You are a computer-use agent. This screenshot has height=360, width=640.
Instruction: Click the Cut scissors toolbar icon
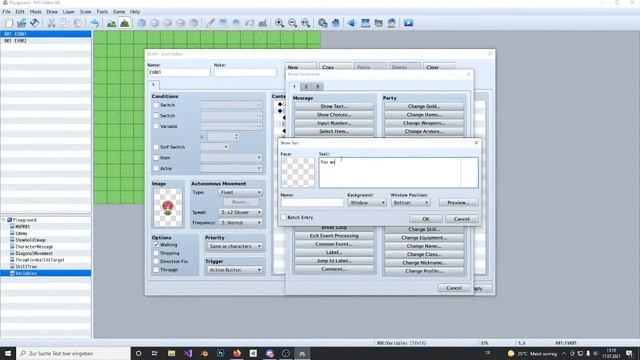tap(51, 23)
